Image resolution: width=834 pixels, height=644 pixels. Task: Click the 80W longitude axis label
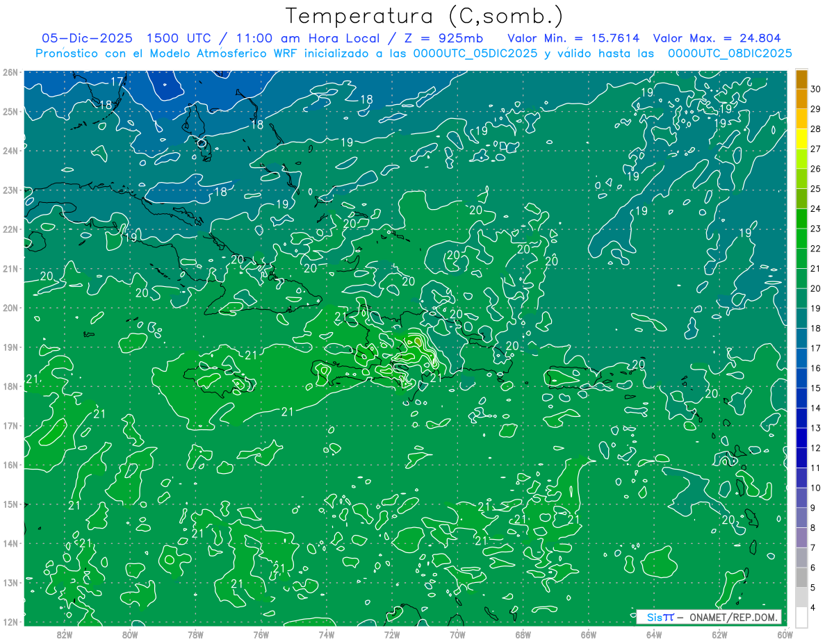[x=130, y=635]
